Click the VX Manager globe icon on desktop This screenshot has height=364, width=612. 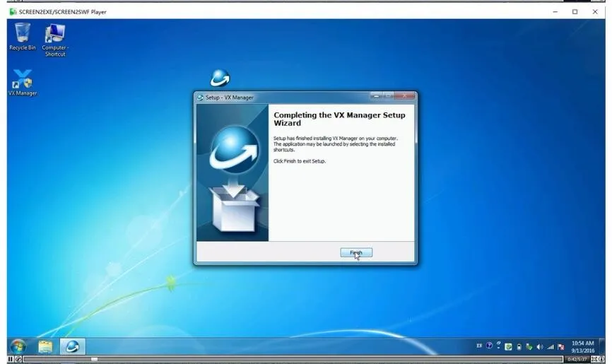220,78
